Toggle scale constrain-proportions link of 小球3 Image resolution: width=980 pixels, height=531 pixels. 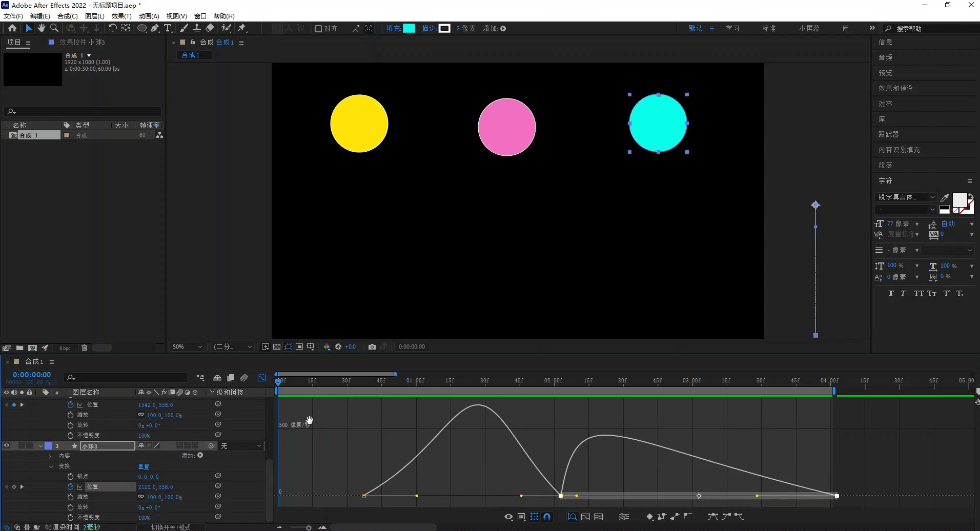pos(141,497)
